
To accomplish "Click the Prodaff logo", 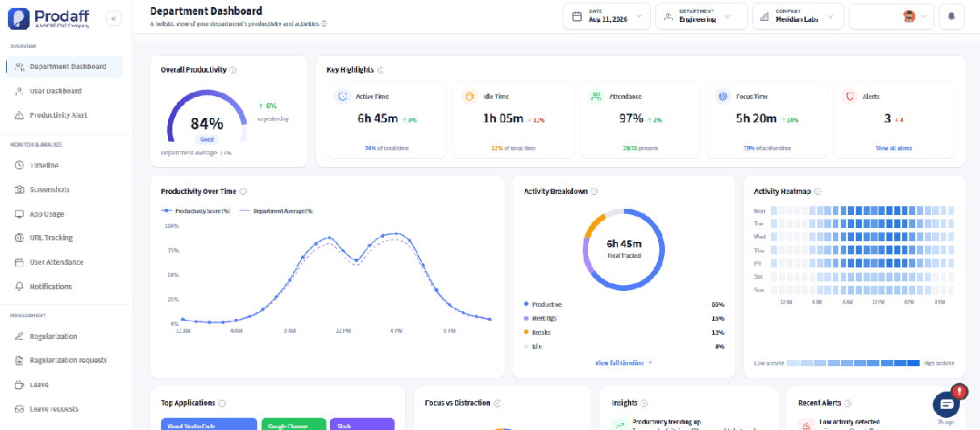I will point(50,18).
